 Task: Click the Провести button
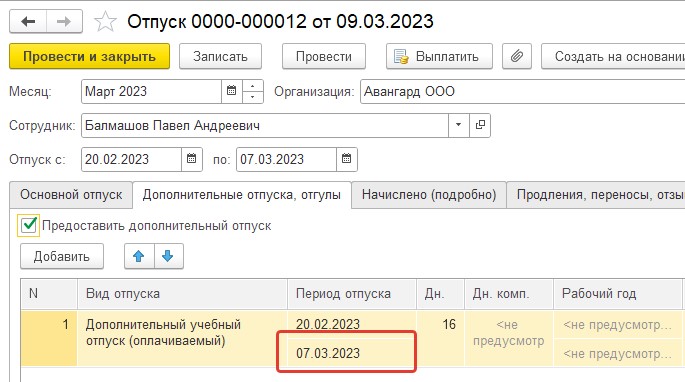point(324,56)
